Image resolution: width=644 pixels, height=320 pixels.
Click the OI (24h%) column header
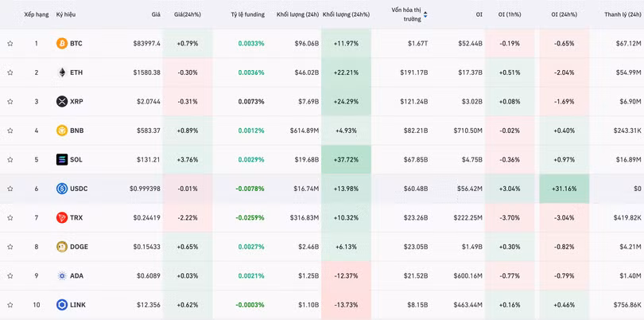pos(564,14)
